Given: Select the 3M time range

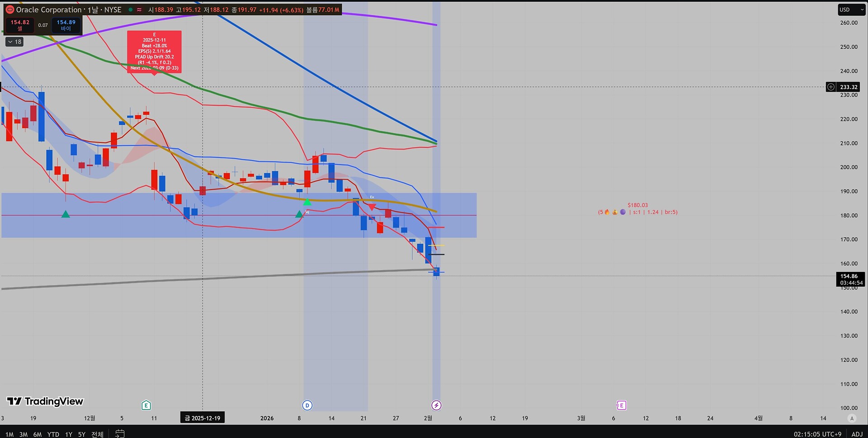Looking at the screenshot, I should point(24,434).
